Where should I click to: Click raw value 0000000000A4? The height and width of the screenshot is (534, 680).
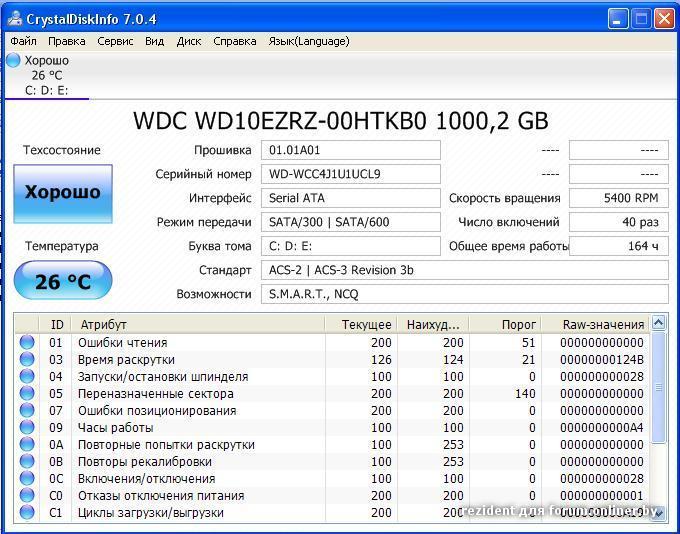coord(602,427)
